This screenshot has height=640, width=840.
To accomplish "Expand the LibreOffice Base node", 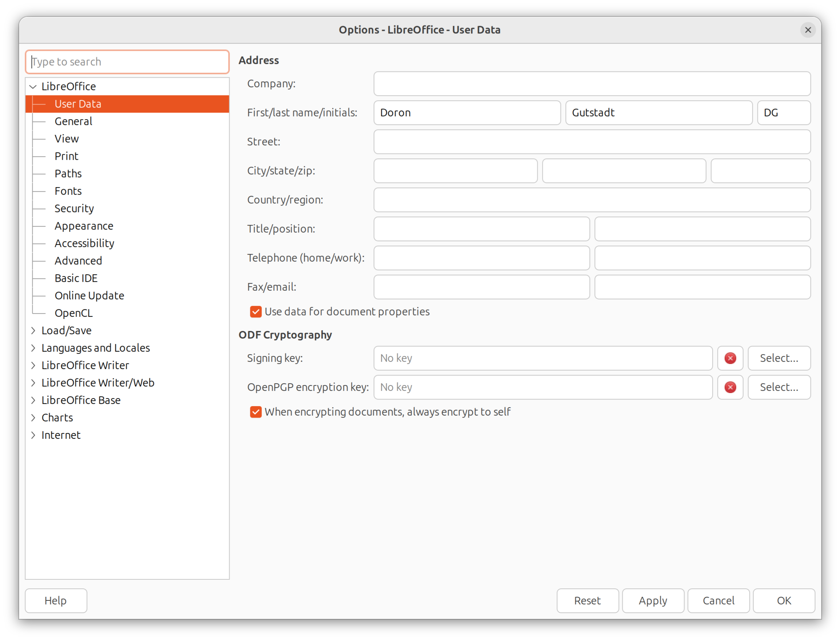I will [33, 400].
